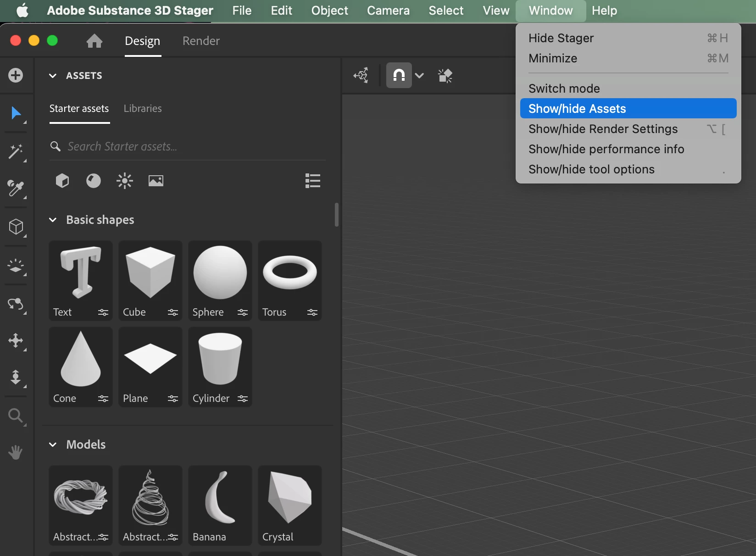Click the Add (plus) button in the left toolbar
Image resolution: width=756 pixels, height=556 pixels.
pos(16,75)
